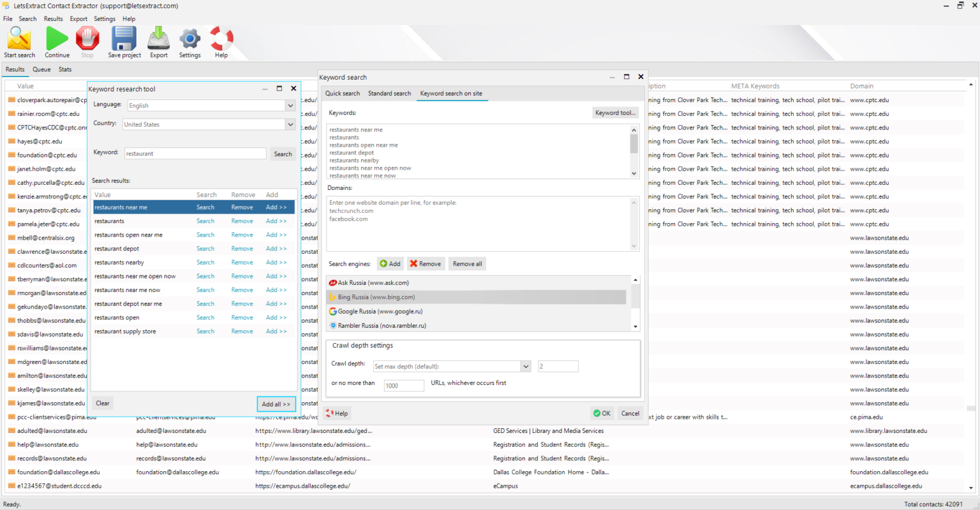980x510 pixels.
Task: Click inside the Keyword input field
Action: [x=195, y=153]
